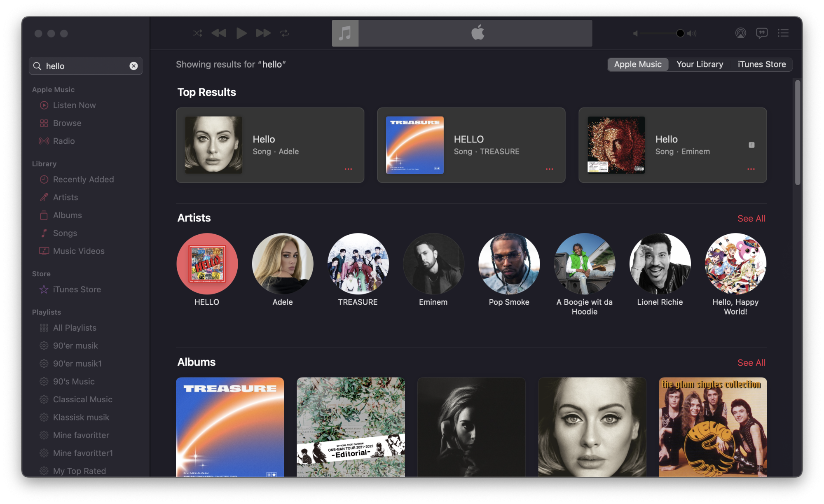Click the now playing display area
The height and width of the screenshot is (504, 824).
click(x=475, y=33)
